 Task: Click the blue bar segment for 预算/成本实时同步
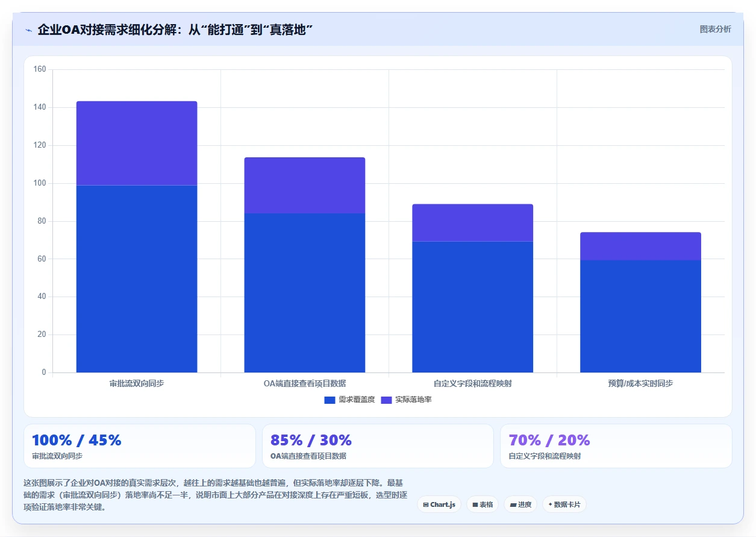[640, 316]
